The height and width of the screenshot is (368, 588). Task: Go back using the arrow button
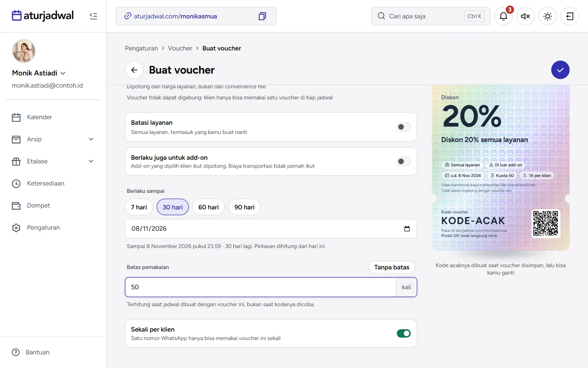[134, 70]
